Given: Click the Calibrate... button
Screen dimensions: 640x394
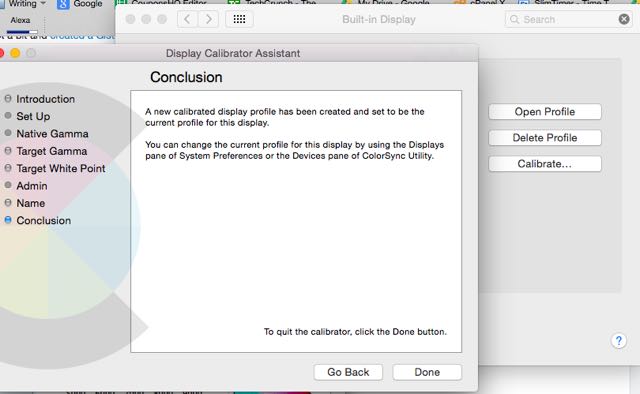Looking at the screenshot, I should (544, 164).
